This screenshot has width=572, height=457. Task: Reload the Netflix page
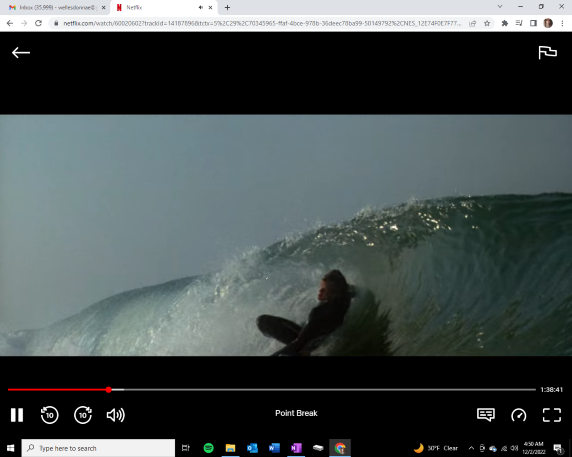(38, 23)
